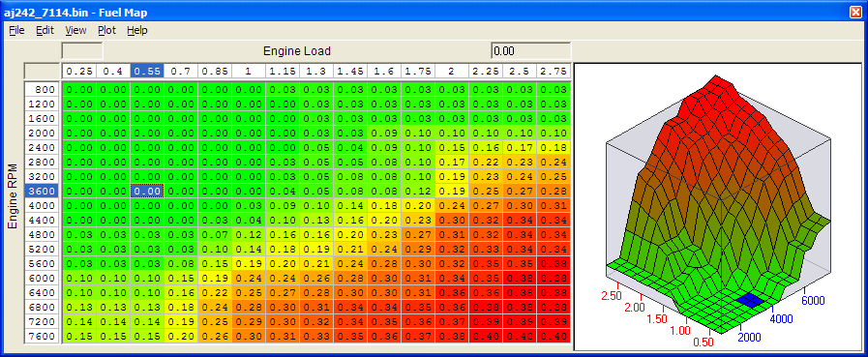Click the value field showing 0.00 above table
Viewport: 868px width, 357px height.
(530, 51)
